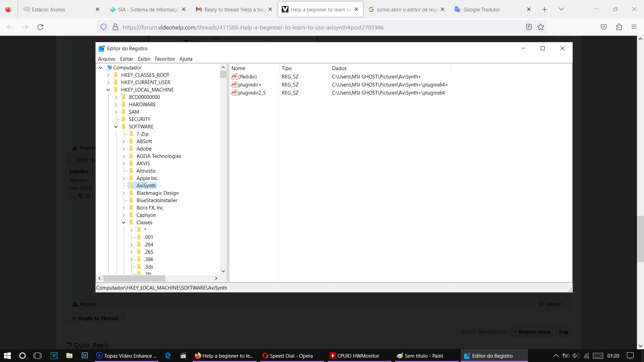The width and height of the screenshot is (644, 362).
Task: Expand the .264 class key
Action: (x=131, y=245)
